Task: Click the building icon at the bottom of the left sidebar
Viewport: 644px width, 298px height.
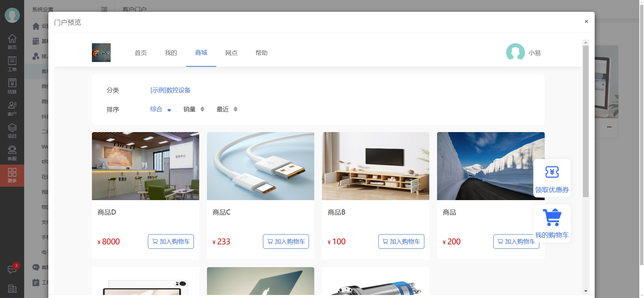Action: click(x=12, y=289)
